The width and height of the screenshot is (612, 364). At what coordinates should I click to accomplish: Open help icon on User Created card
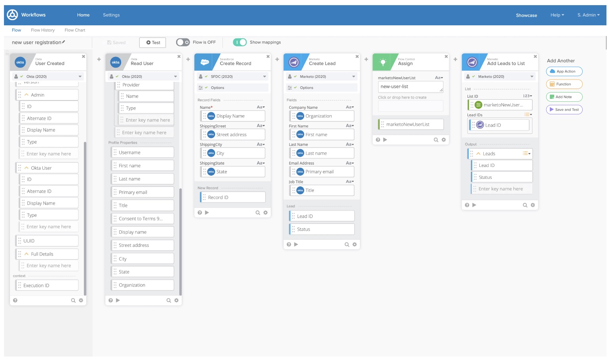click(x=15, y=300)
